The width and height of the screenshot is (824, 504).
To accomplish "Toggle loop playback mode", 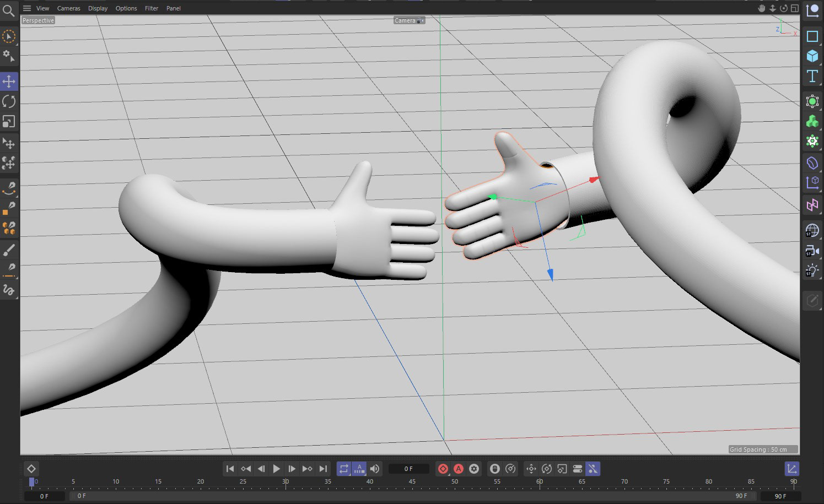I will (344, 469).
